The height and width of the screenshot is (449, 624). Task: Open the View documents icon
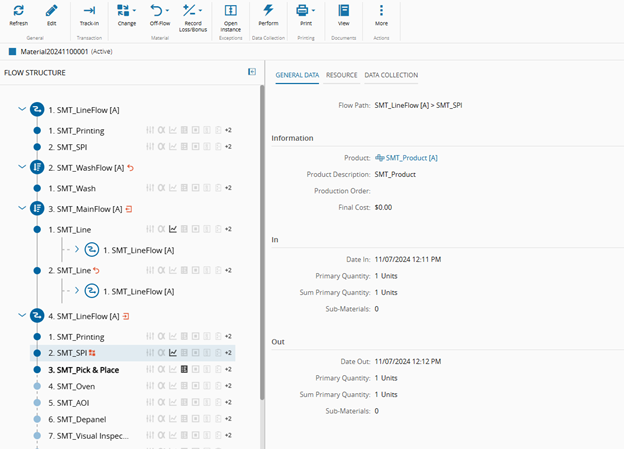(343, 10)
